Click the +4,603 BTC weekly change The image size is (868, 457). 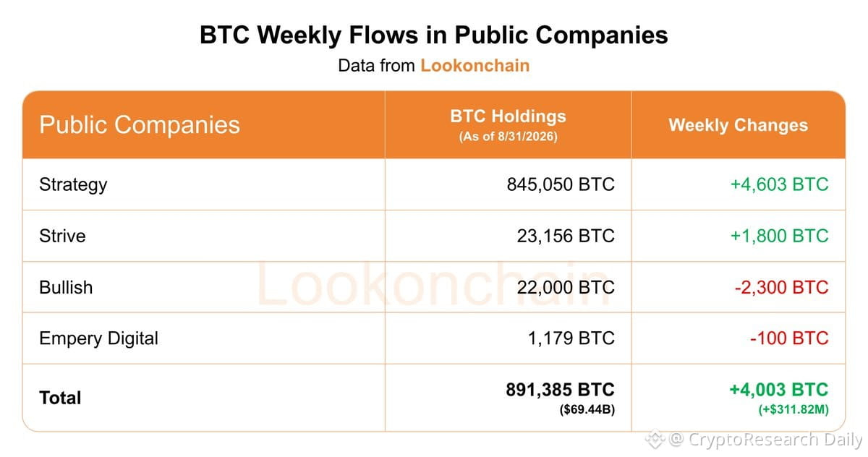[779, 184]
